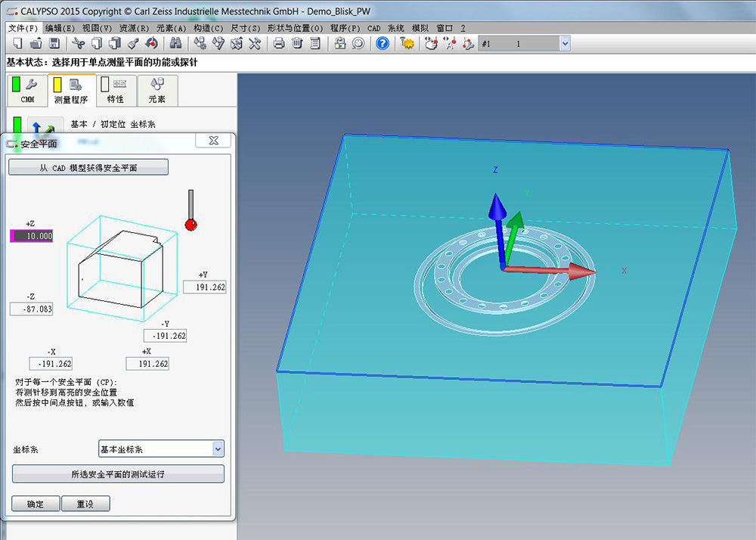This screenshot has width=756, height=540.
Task: Open the 视图(V) menu
Action: coord(97,28)
